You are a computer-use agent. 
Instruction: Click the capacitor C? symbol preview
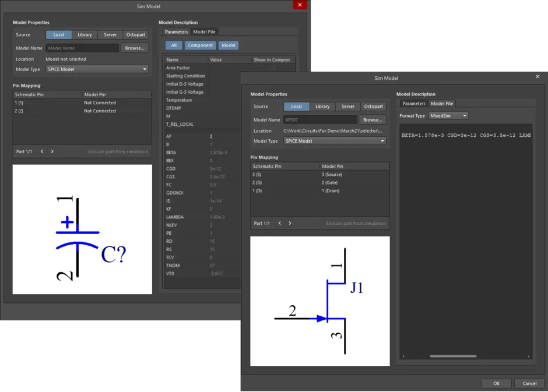[82, 229]
